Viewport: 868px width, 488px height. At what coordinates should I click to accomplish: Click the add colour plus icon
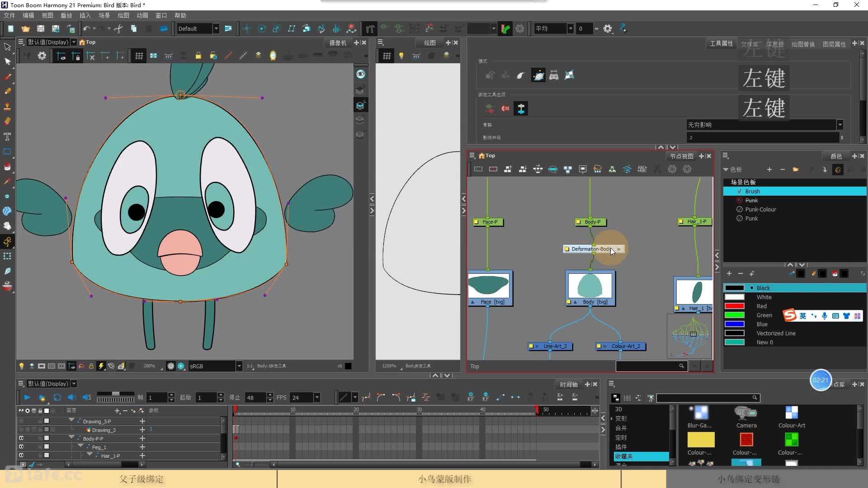(x=729, y=273)
